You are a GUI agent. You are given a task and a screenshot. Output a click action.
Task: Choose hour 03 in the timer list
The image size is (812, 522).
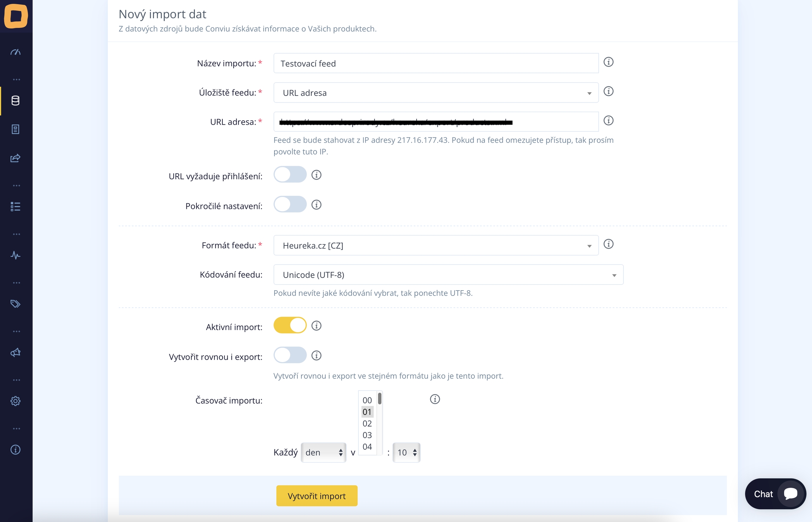[367, 435]
